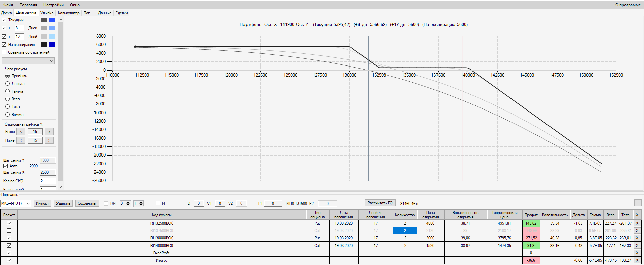Select the highlighted Количество cell for RI137500BC0
Viewport: 644px width, 265px height.
coord(405,231)
